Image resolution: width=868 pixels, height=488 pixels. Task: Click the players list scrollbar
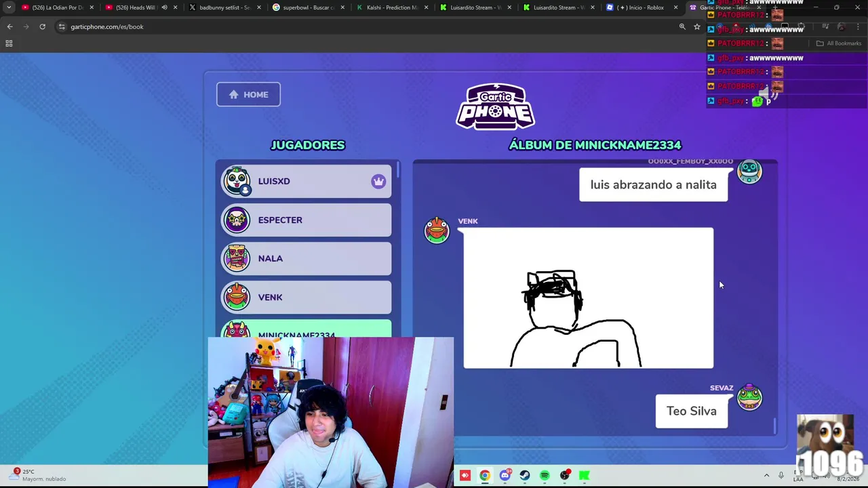[398, 169]
